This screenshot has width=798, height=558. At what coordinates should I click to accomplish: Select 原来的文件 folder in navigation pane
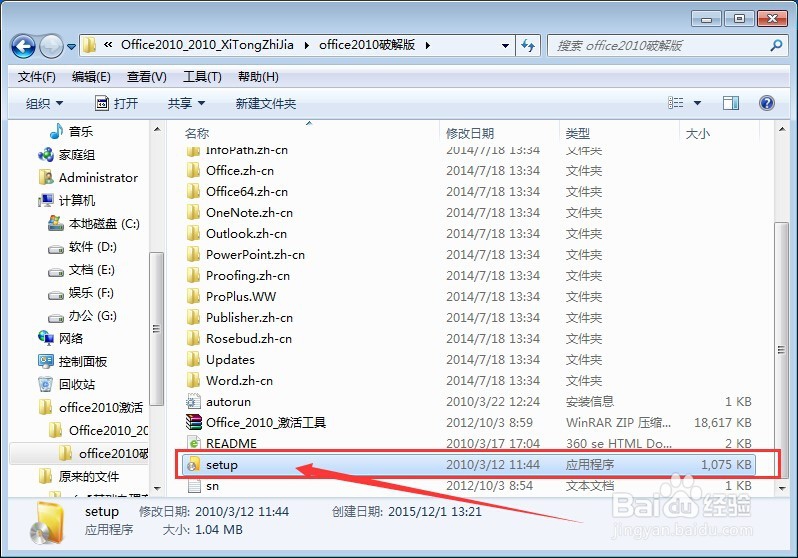(x=79, y=477)
